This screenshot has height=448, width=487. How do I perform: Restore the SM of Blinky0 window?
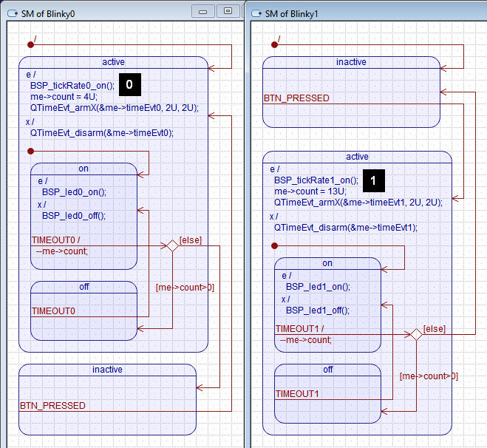[228, 11]
